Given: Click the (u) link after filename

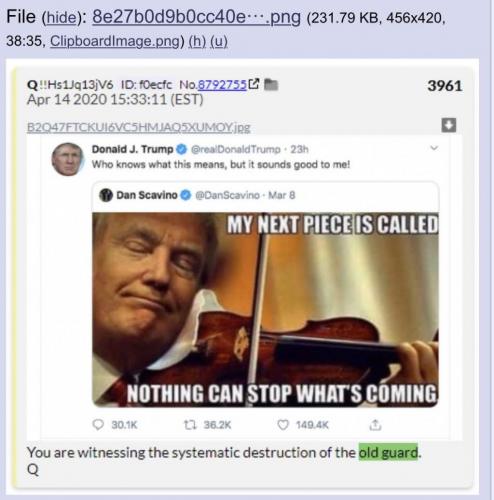Looking at the screenshot, I should coord(219,41).
